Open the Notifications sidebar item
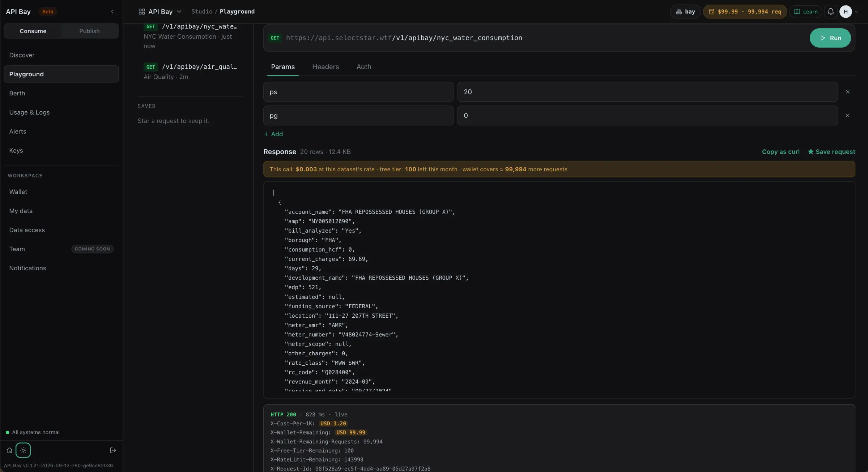This screenshot has width=868, height=472. [x=61, y=268]
